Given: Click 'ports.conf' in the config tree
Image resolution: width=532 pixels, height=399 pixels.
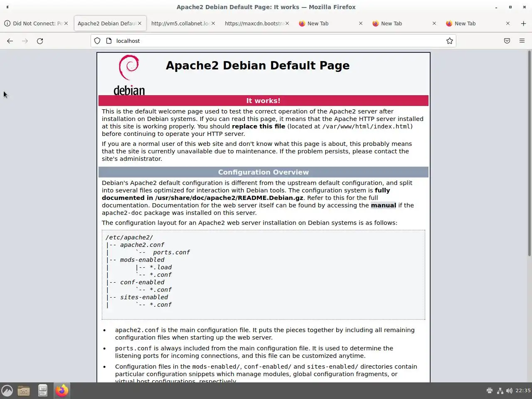Looking at the screenshot, I should [171, 252].
